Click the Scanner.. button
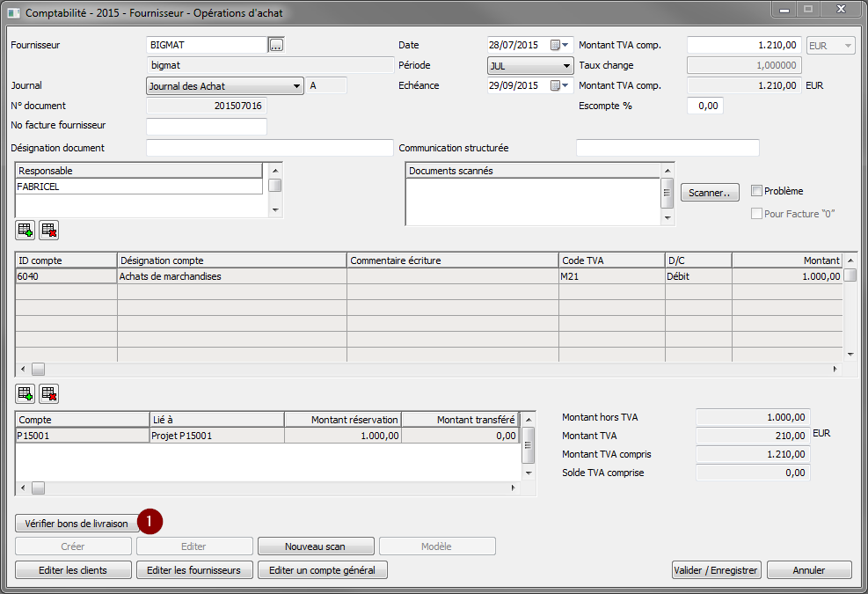 (x=710, y=193)
